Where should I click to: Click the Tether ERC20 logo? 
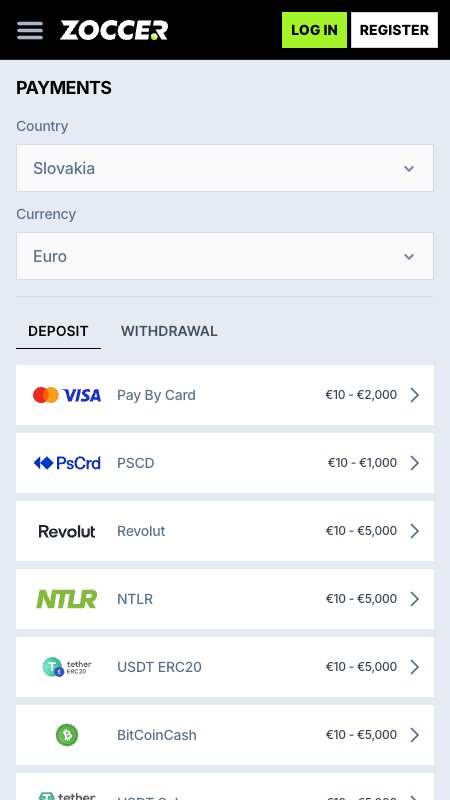[x=67, y=667]
